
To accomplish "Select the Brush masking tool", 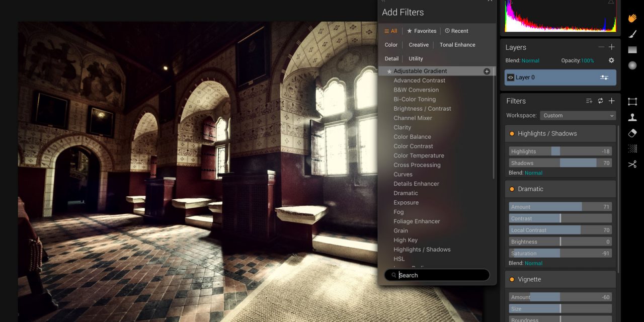I will pos(632,33).
